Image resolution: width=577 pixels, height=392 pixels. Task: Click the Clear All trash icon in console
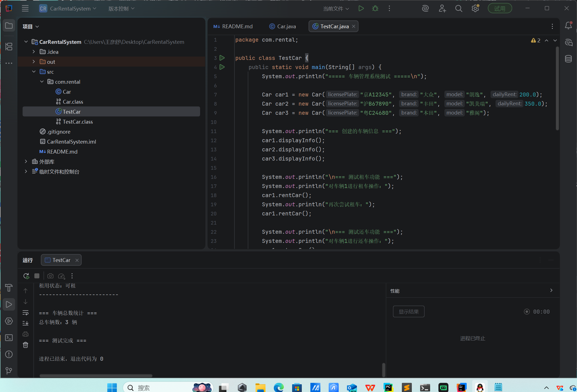[25, 345]
